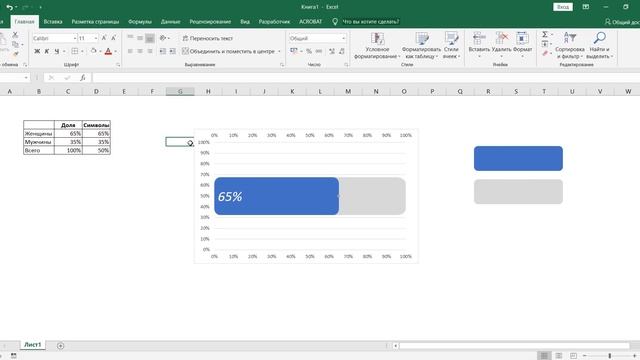Viewport: 640px width, 360px height.
Task: Increase font size with large A icon
Action: [x=104, y=38]
